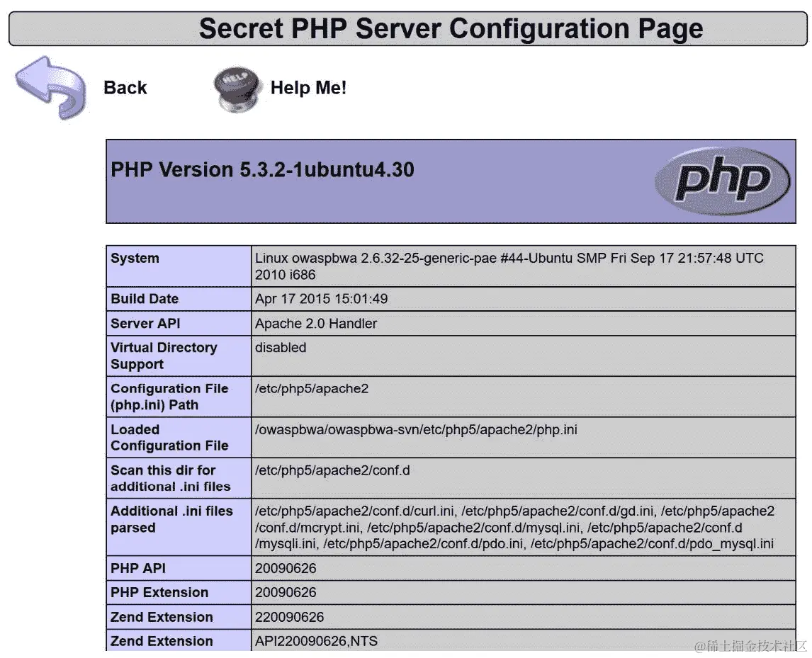The height and width of the screenshot is (658, 812).
Task: Click the Linux owaspbwa system value
Action: (509, 266)
